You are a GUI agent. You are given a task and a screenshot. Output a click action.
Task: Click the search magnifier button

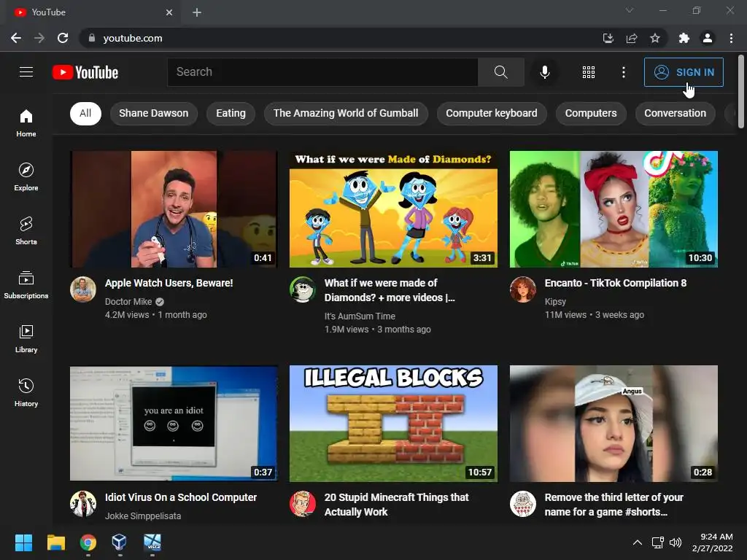pyautogui.click(x=500, y=72)
